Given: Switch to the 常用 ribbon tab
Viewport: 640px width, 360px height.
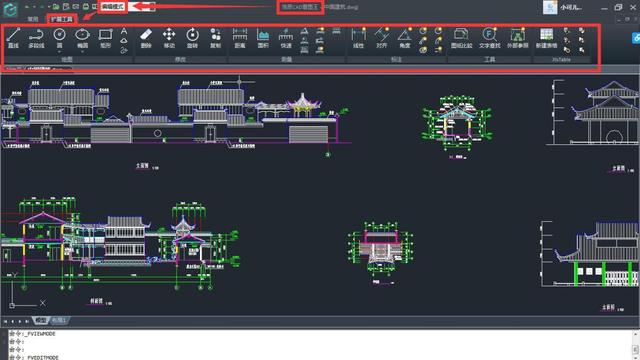Looking at the screenshot, I should click(x=33, y=19).
